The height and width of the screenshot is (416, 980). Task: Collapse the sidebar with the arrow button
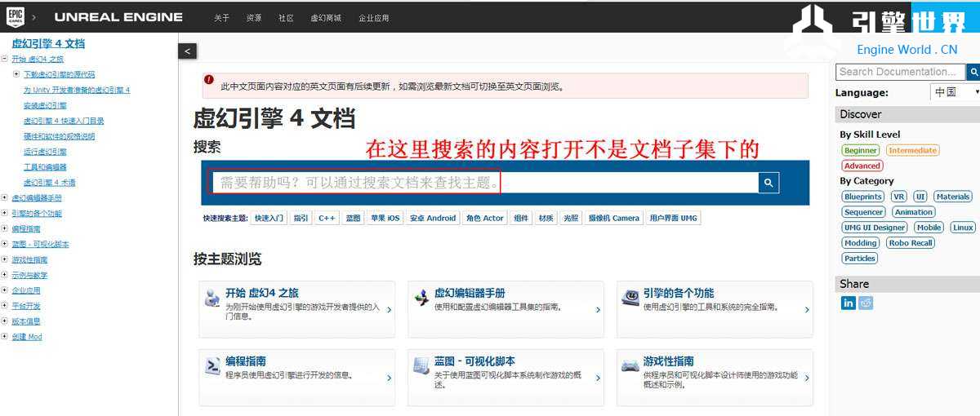[188, 51]
